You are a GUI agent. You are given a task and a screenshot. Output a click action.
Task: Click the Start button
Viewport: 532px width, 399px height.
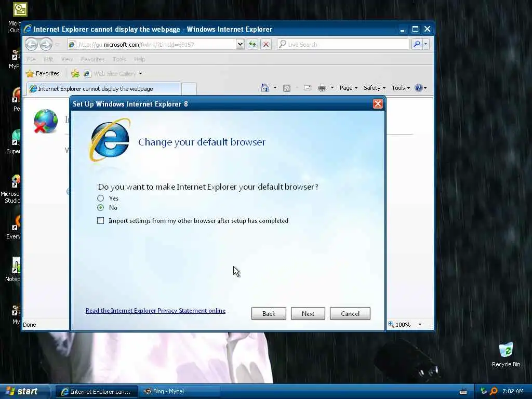coord(22,392)
